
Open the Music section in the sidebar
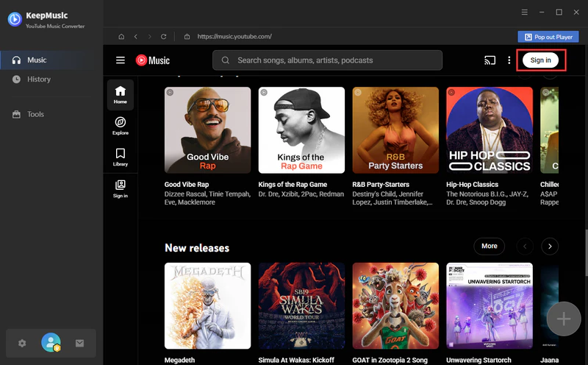pyautogui.click(x=48, y=60)
